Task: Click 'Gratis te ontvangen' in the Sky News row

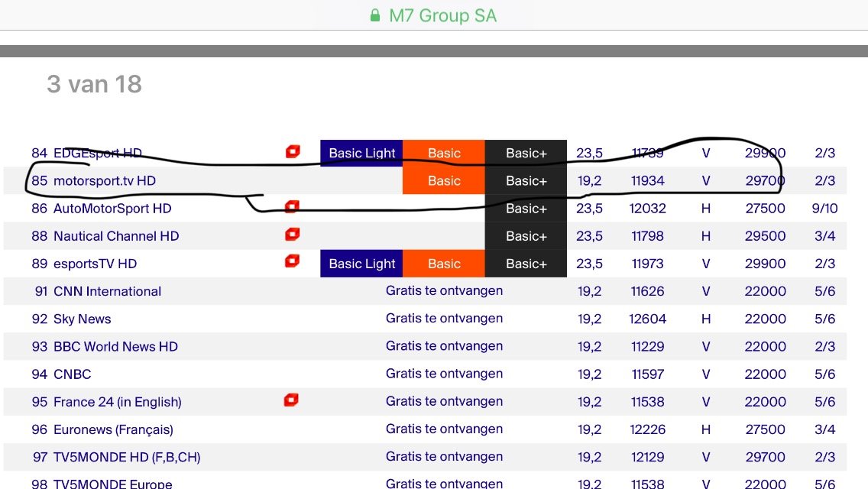Action: click(444, 319)
